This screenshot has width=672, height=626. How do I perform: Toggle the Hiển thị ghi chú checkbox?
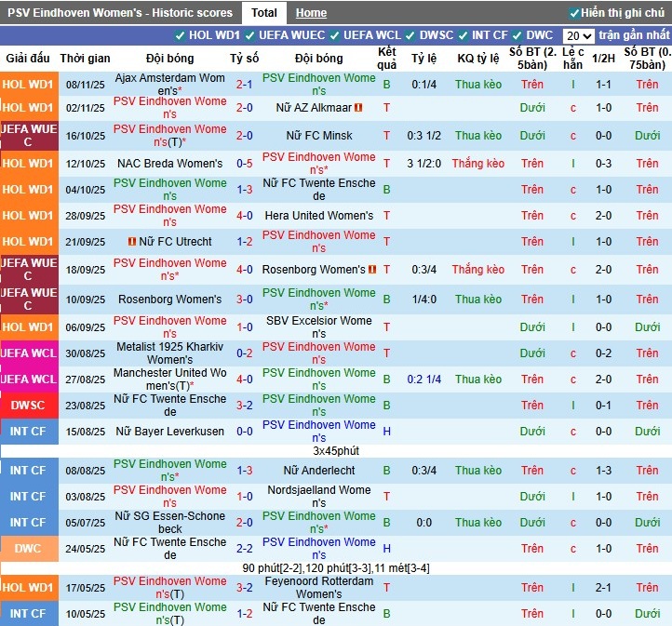coord(574,13)
